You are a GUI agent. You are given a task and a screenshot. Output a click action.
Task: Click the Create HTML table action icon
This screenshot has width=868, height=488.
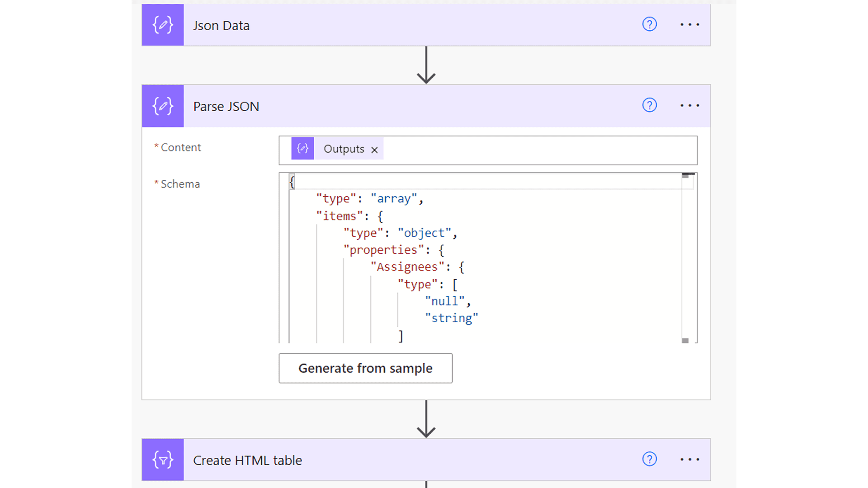(x=163, y=460)
